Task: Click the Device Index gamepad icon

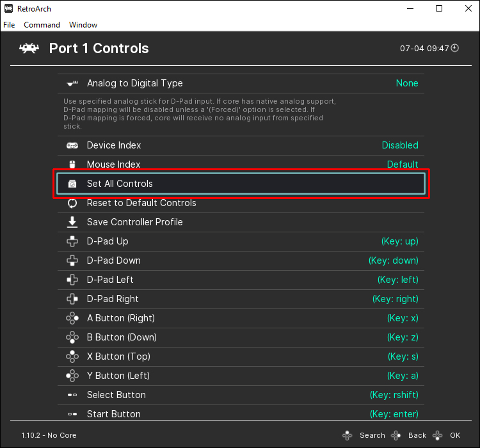Action: (x=72, y=145)
